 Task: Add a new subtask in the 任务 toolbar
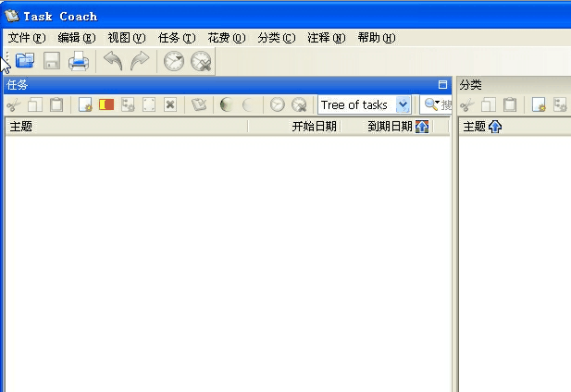click(128, 105)
